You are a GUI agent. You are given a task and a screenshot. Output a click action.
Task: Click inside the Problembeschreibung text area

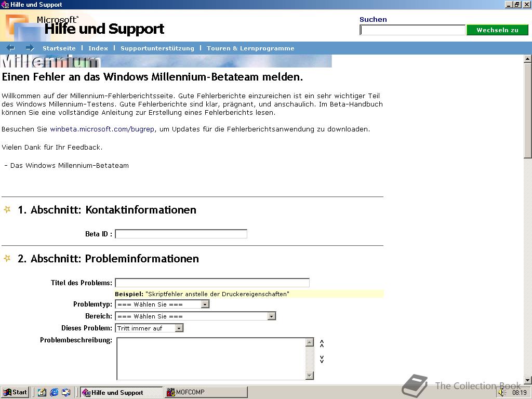(x=211, y=358)
